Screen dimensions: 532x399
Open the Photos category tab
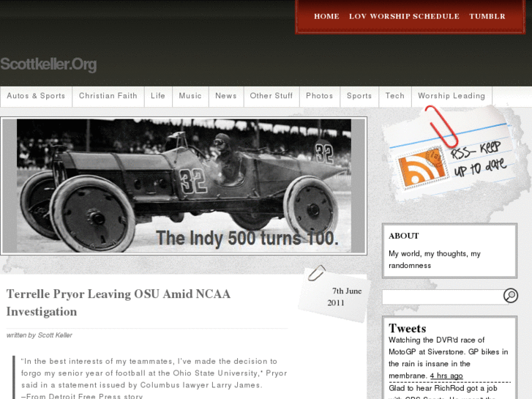pos(320,96)
